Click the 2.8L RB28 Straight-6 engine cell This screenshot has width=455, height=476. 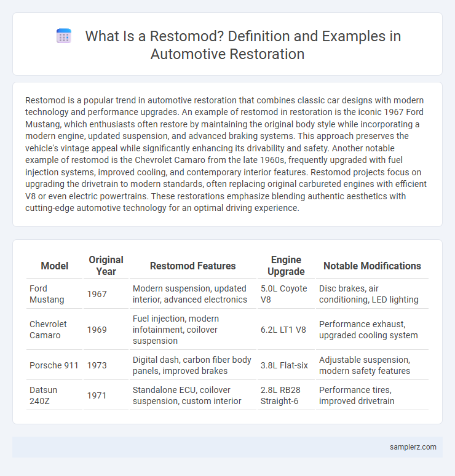[x=286, y=395]
